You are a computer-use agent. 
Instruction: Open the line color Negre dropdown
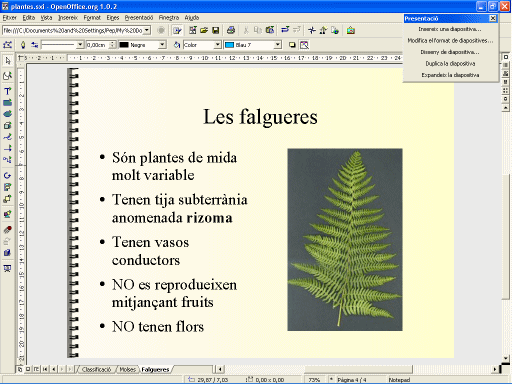coord(162,45)
